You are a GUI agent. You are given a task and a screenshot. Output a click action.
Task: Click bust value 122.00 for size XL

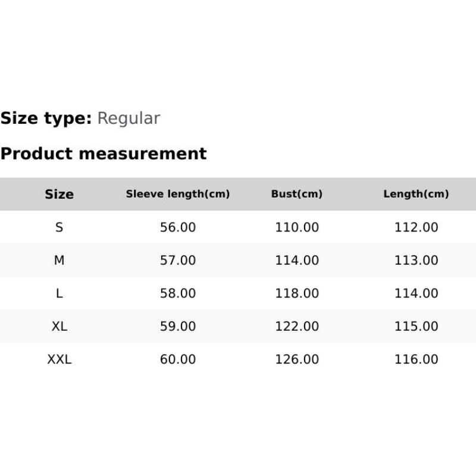pyautogui.click(x=297, y=326)
